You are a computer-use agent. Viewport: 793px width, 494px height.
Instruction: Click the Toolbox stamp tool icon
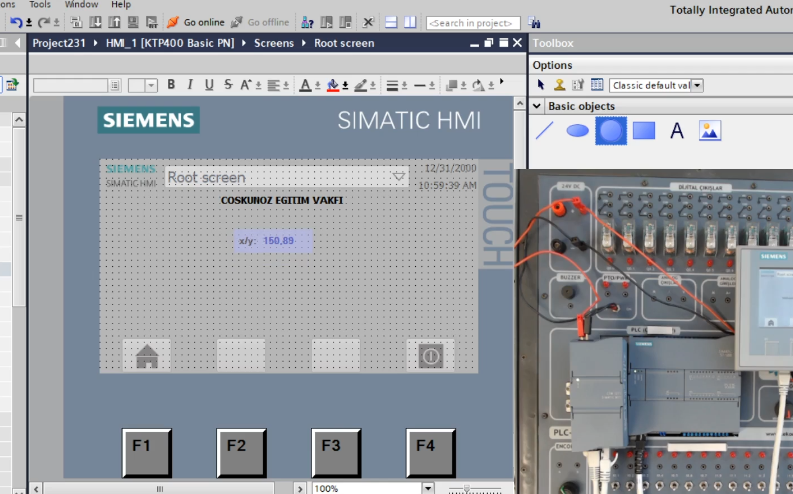[x=559, y=84]
